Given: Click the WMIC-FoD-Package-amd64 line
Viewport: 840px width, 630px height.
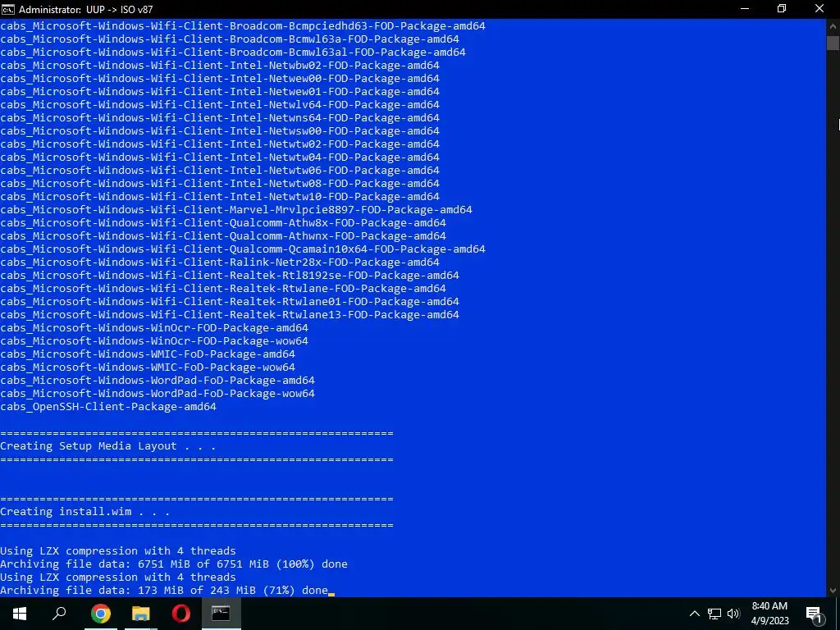Looking at the screenshot, I should click(148, 354).
